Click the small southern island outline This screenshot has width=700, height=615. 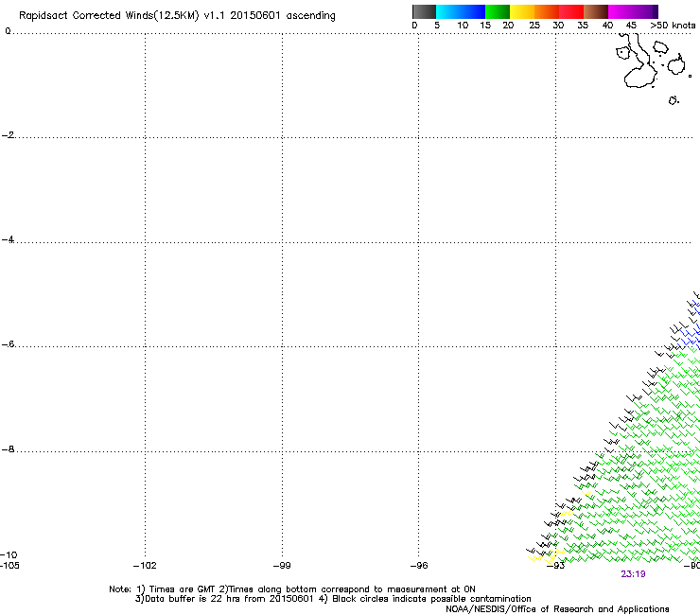(674, 100)
